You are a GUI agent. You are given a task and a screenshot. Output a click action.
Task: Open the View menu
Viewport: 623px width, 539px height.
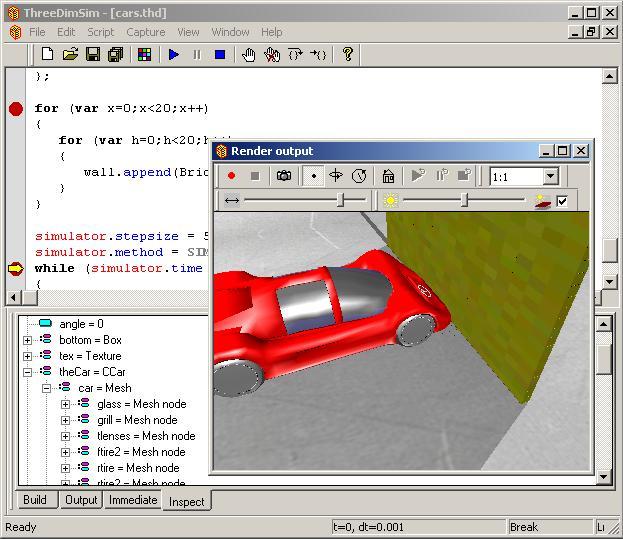coord(188,32)
